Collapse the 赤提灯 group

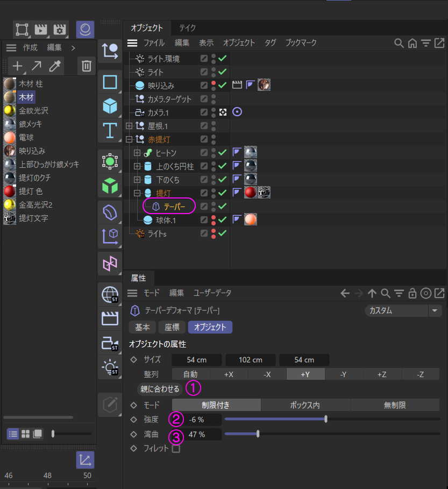point(129,139)
